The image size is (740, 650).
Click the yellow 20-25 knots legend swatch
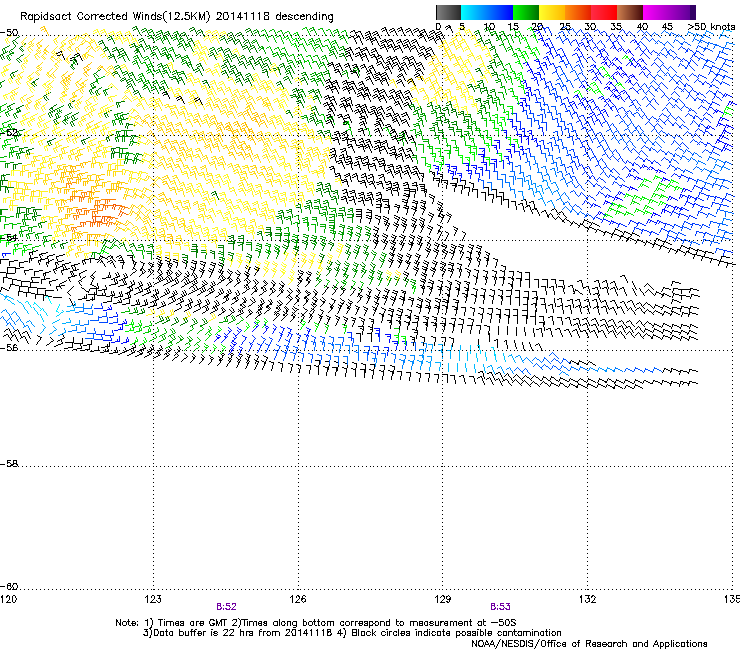(x=552, y=12)
